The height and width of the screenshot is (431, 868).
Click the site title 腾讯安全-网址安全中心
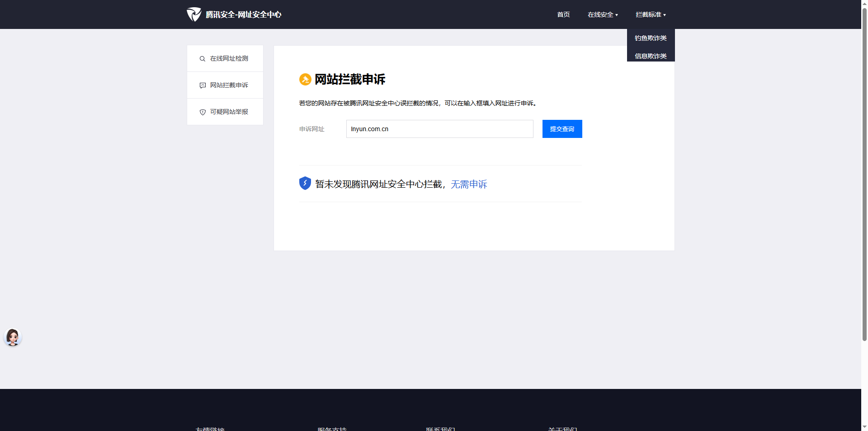tap(243, 14)
